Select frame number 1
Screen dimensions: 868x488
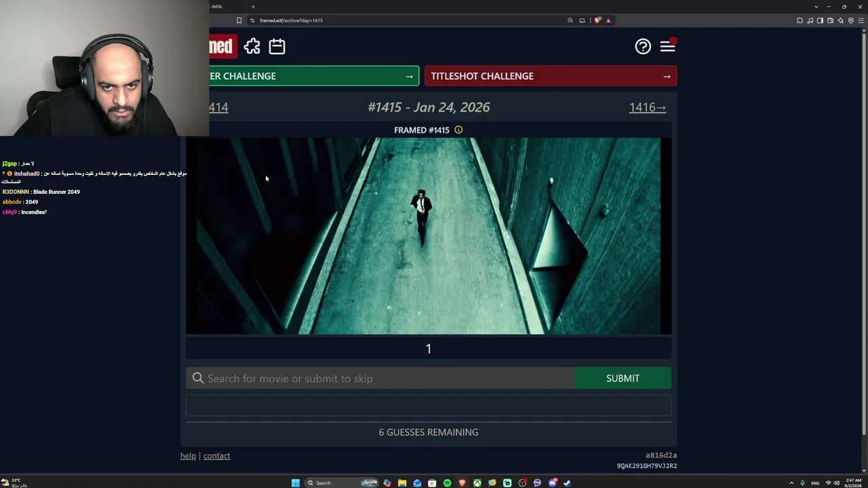click(429, 348)
